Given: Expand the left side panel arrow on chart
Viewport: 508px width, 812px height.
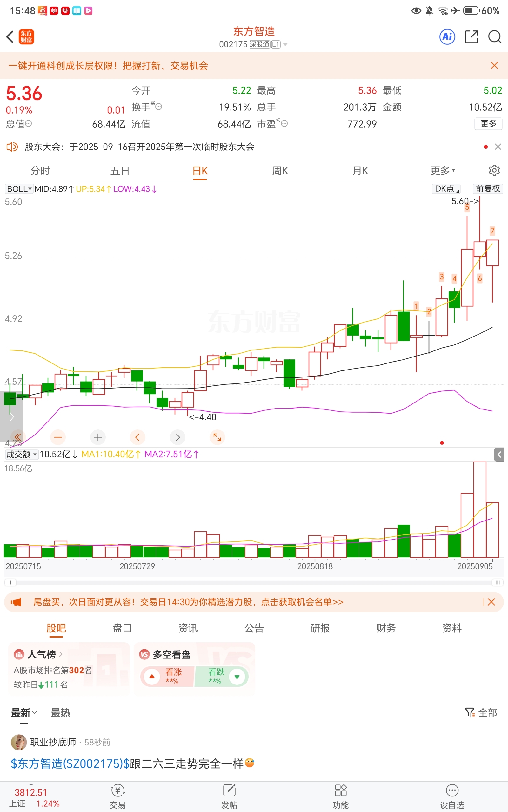Looking at the screenshot, I should point(12,417).
